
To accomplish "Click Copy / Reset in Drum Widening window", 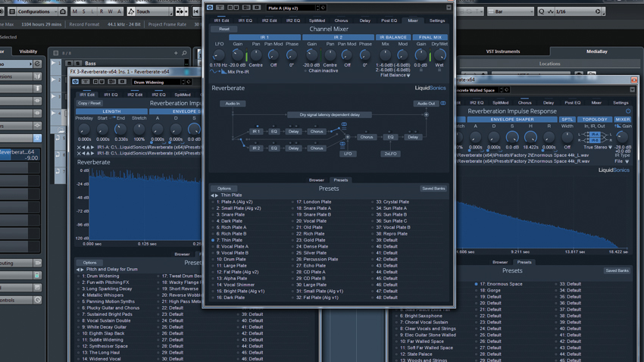I will (89, 104).
